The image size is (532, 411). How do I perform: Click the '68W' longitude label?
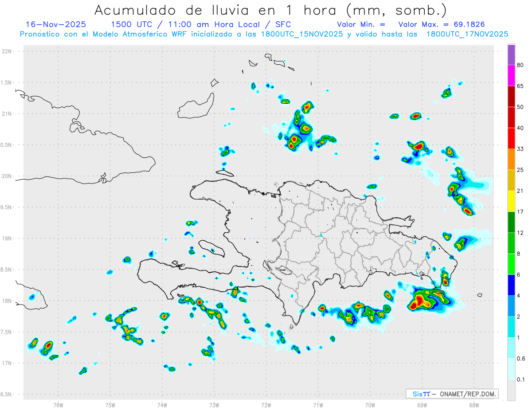(474, 405)
